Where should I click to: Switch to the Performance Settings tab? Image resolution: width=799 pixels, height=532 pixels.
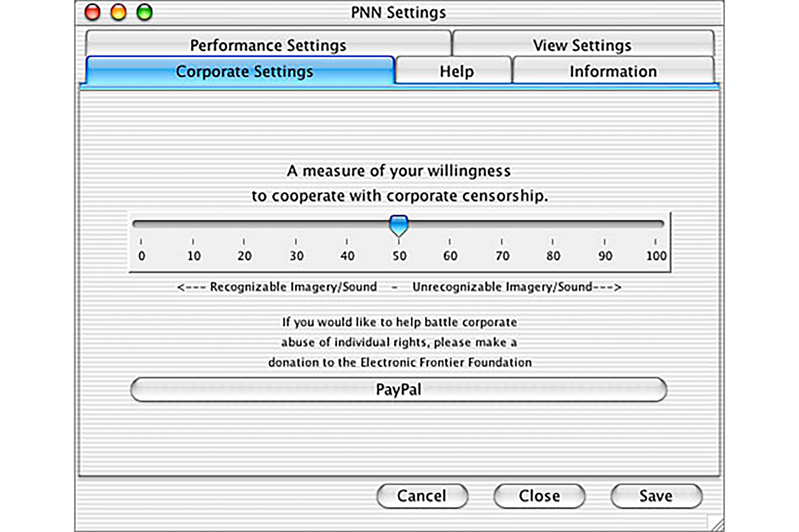tap(268, 44)
